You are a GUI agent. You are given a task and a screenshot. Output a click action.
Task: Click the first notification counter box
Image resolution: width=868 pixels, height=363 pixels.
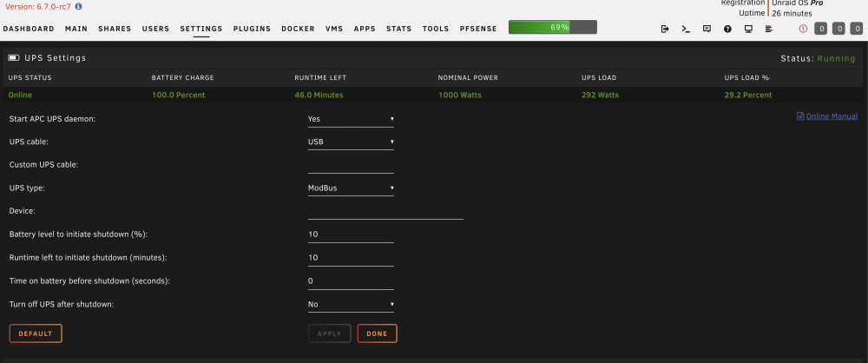point(821,29)
